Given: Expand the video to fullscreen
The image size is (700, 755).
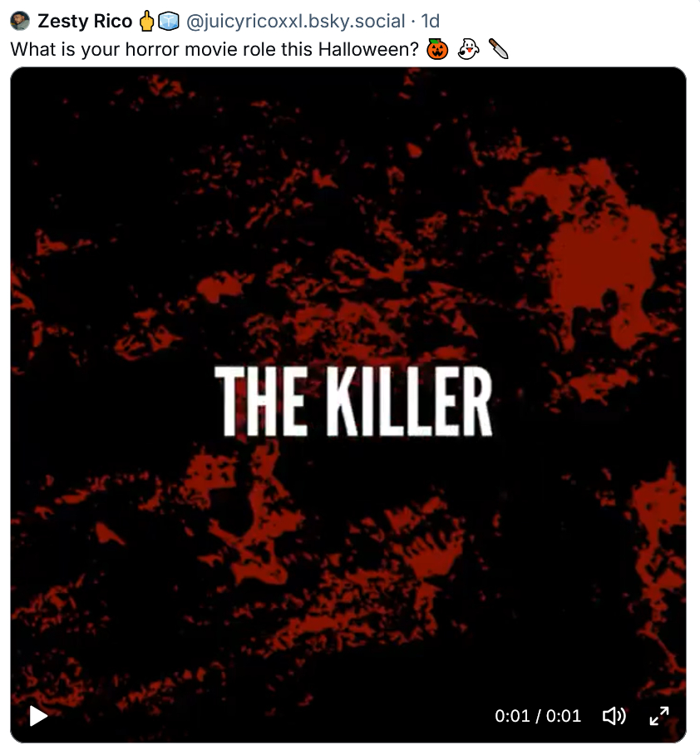Looking at the screenshot, I should coord(659,716).
